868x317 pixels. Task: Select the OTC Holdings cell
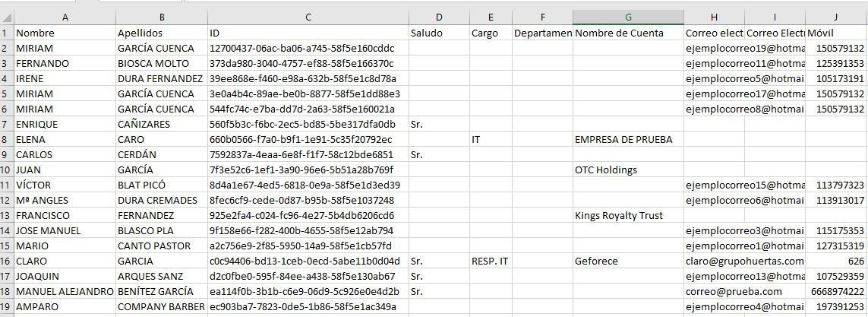point(628,170)
